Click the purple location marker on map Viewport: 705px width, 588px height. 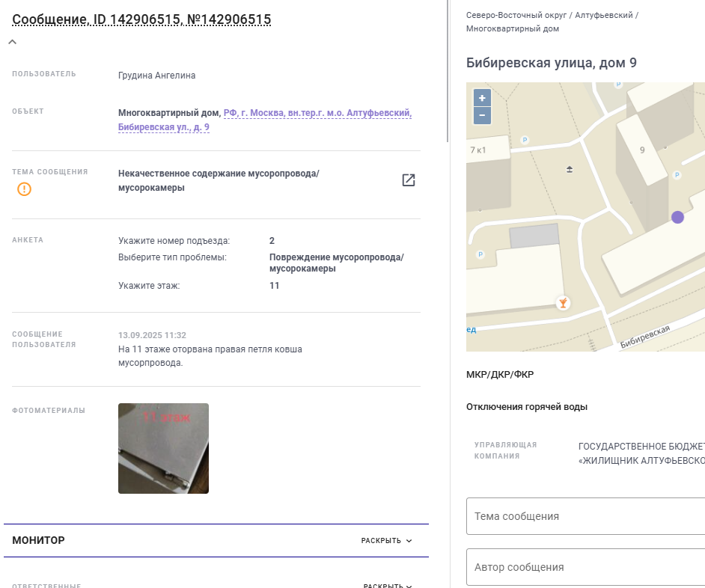pyautogui.click(x=677, y=217)
